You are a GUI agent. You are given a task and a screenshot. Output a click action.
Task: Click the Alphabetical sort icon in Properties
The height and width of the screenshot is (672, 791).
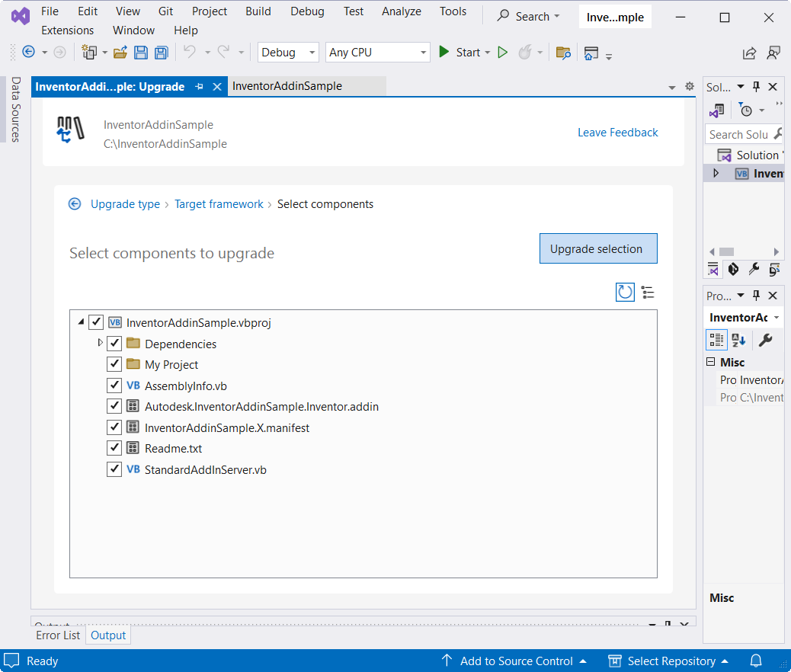tap(738, 340)
